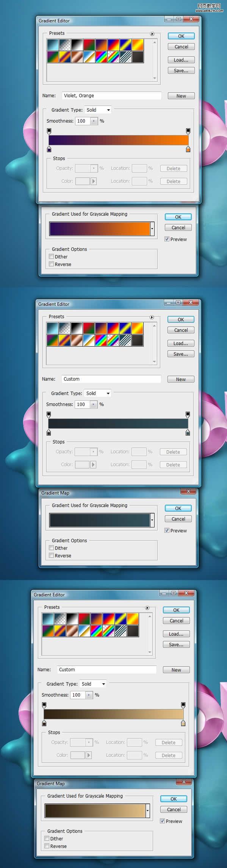This screenshot has height=868, width=227.
Task: Click OK in the brown-tan Gradient Map dialog
Action: pyautogui.click(x=174, y=799)
